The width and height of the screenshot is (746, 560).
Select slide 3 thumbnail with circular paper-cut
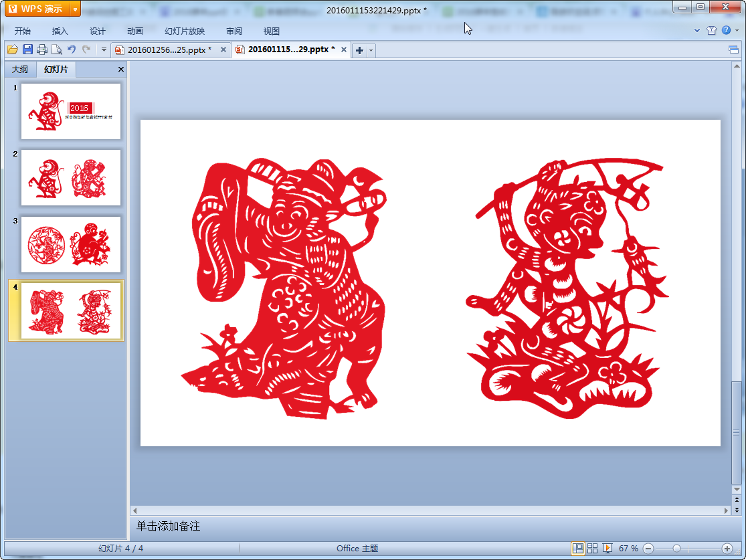[x=71, y=245]
